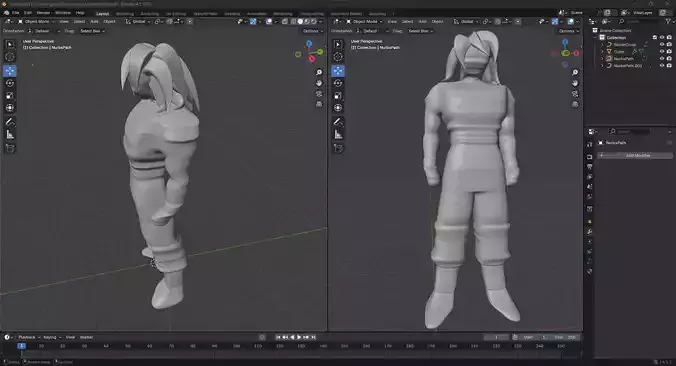Select the Add Cube tool in left viewport
This screenshot has height=366, width=676.
tap(10, 149)
